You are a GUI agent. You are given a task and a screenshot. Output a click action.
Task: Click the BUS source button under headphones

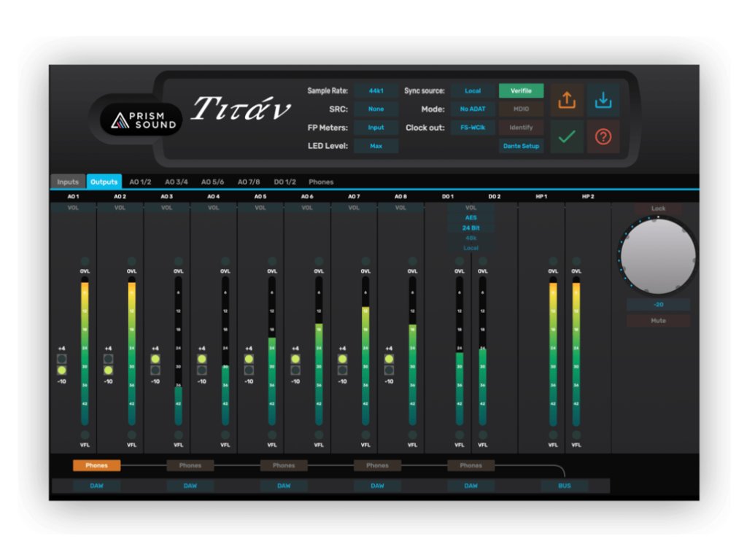[x=565, y=486]
